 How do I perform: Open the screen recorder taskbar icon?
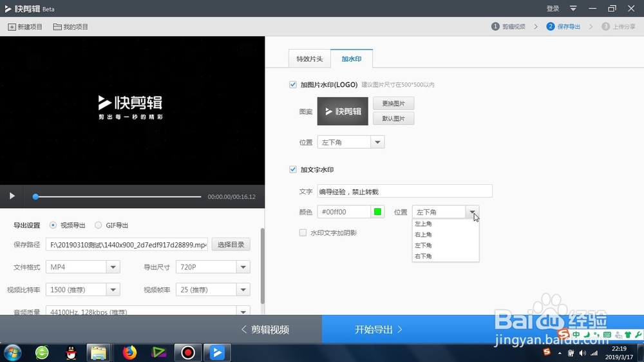[188, 352]
